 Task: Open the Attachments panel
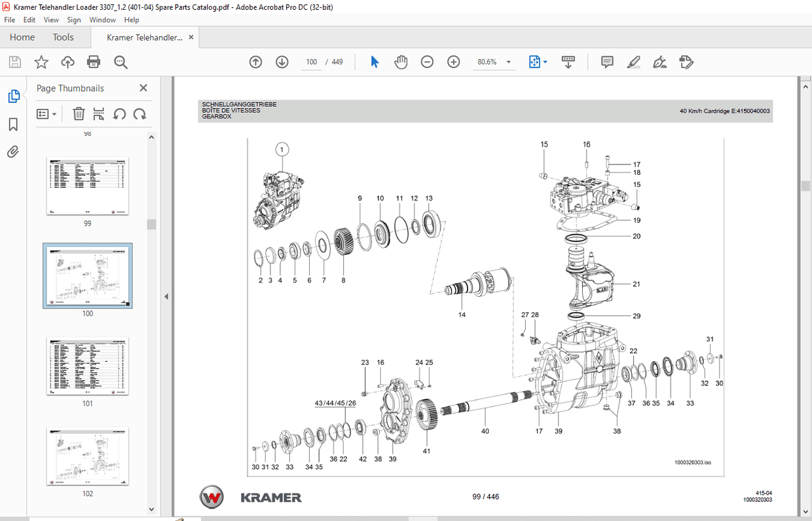coord(12,151)
